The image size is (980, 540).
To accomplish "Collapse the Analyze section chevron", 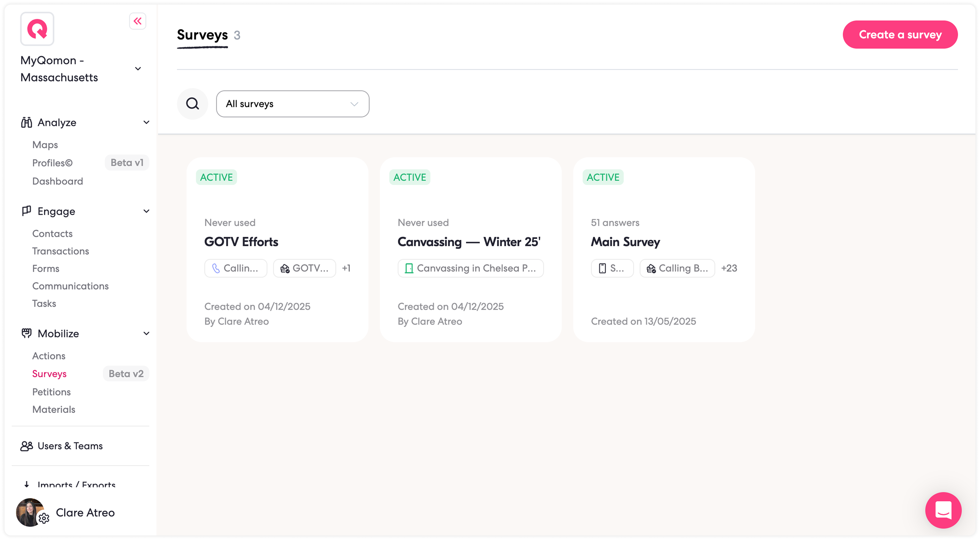I will (x=146, y=122).
